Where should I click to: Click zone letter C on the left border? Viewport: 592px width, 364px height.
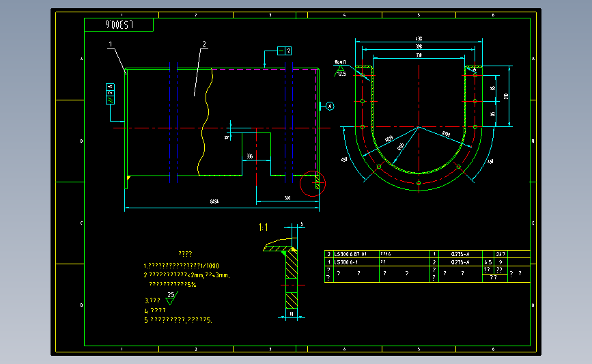[x=81, y=223]
